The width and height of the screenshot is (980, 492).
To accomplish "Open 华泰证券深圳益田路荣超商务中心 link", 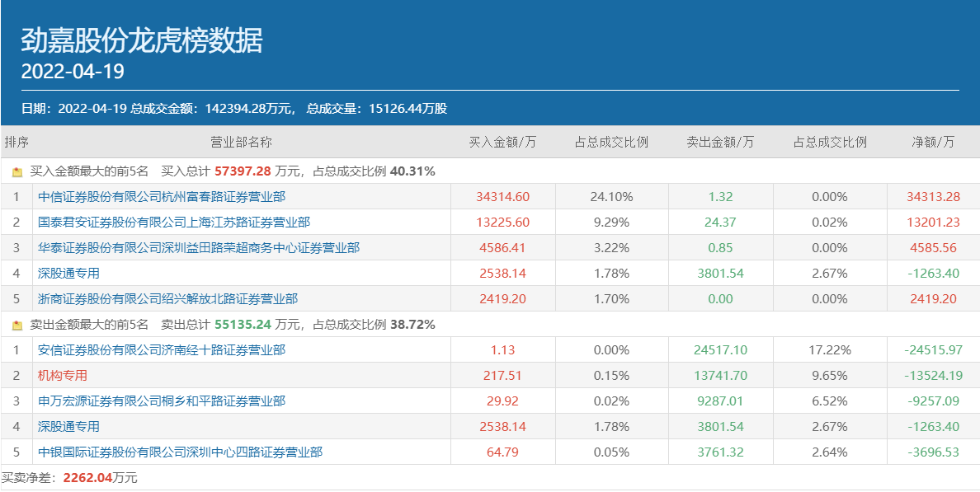I will 199,248.
